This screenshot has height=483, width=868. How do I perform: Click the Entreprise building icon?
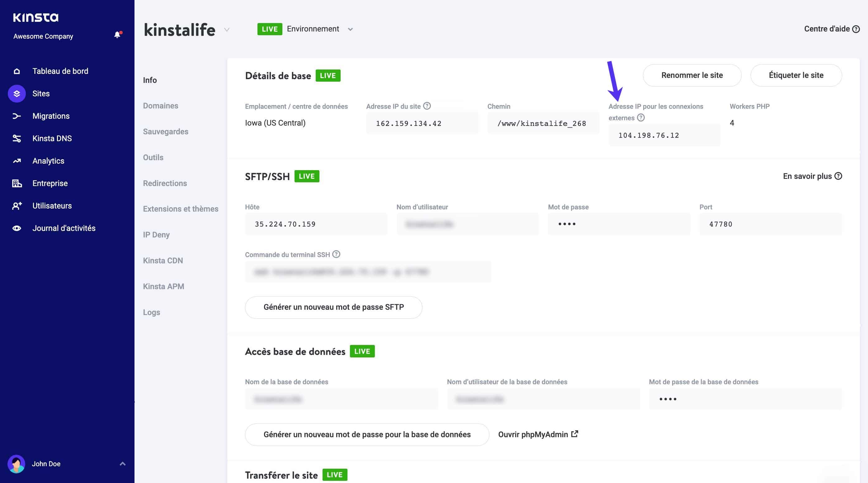(x=17, y=183)
